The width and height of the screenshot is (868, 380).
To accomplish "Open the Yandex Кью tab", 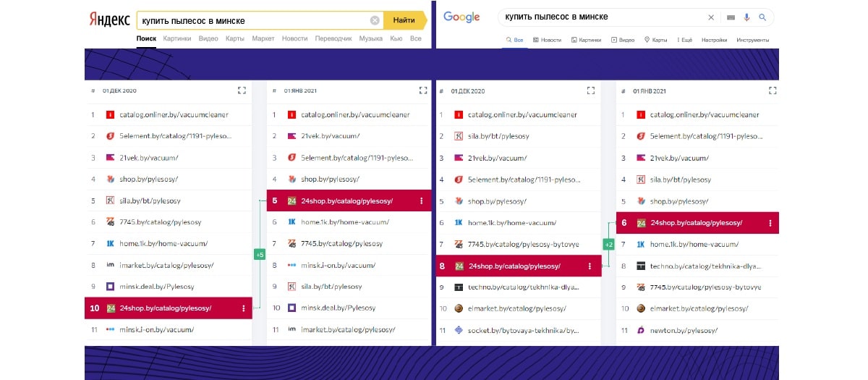I will click(396, 38).
